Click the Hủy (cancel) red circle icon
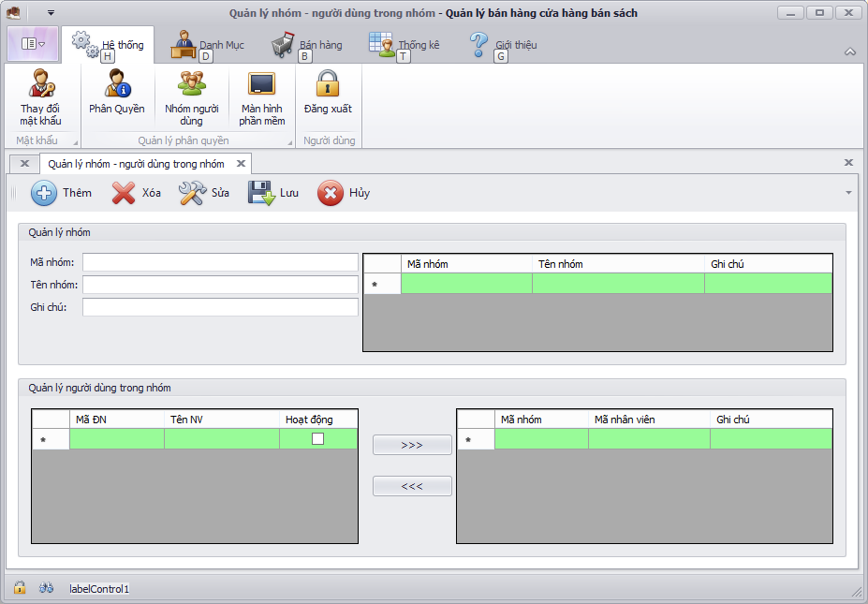This screenshot has height=604, width=868. (330, 193)
